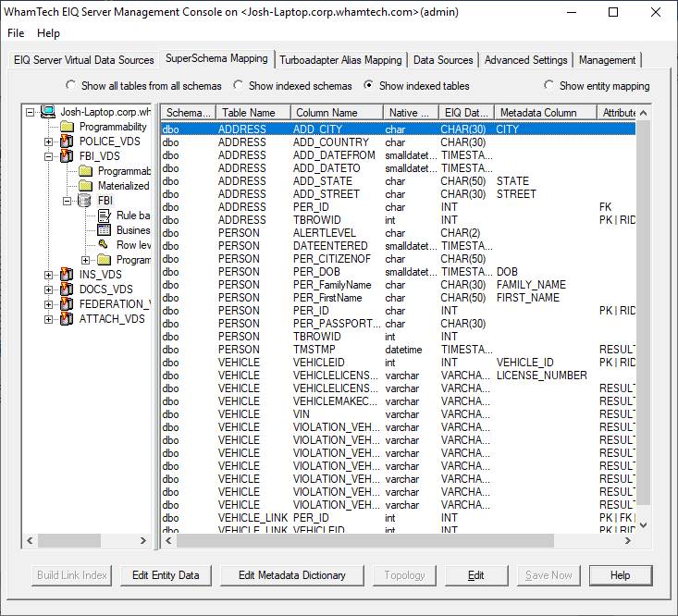Click the ATTACH_VDS data source icon
The image size is (678, 616).
click(x=67, y=318)
